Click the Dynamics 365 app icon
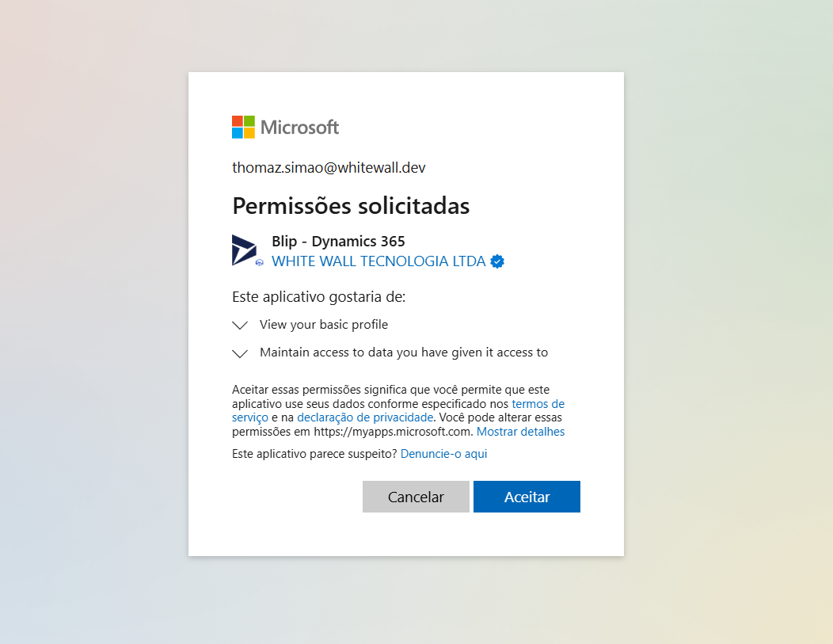The image size is (833, 644). pos(243,250)
